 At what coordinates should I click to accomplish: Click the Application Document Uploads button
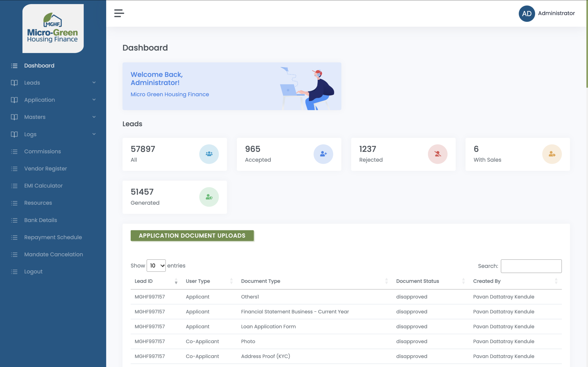pyautogui.click(x=192, y=235)
